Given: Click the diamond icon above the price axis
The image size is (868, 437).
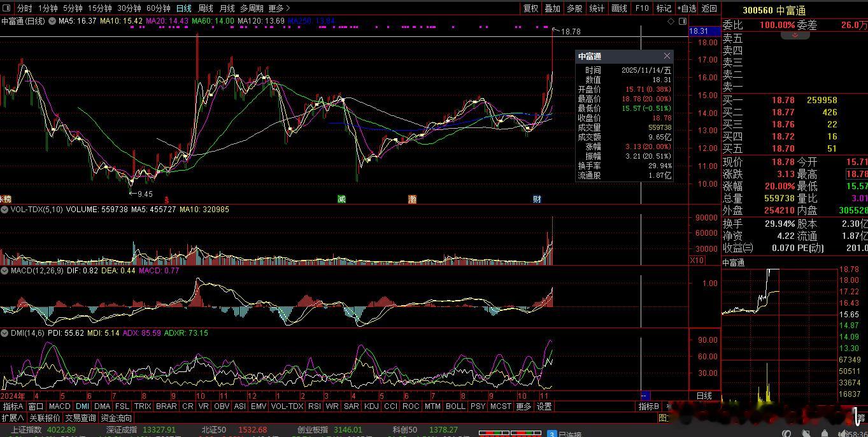Looking at the screenshot, I should [671, 22].
